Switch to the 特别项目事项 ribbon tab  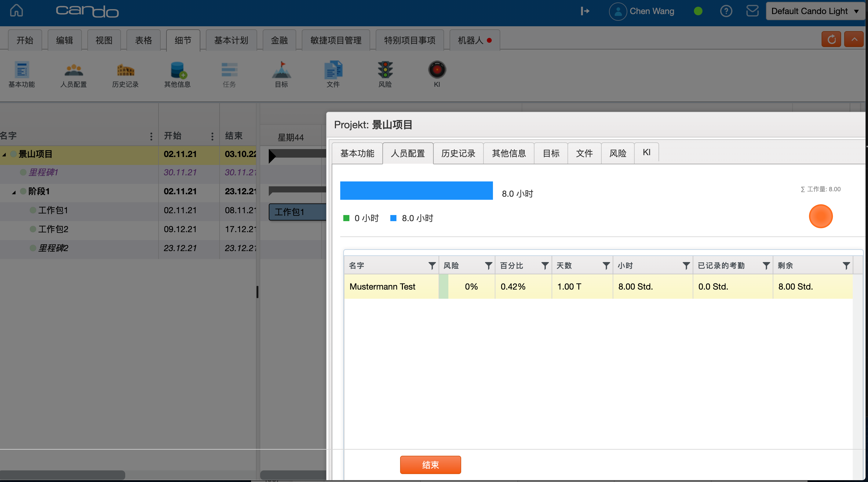[x=410, y=40]
